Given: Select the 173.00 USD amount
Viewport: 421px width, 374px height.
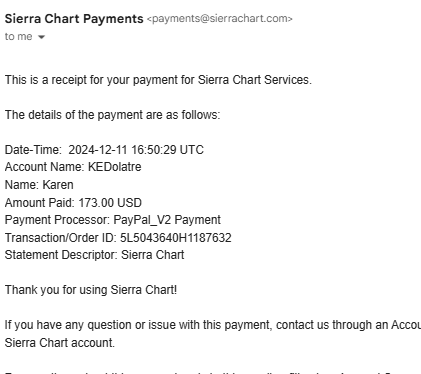Looking at the screenshot, I should [x=110, y=203].
